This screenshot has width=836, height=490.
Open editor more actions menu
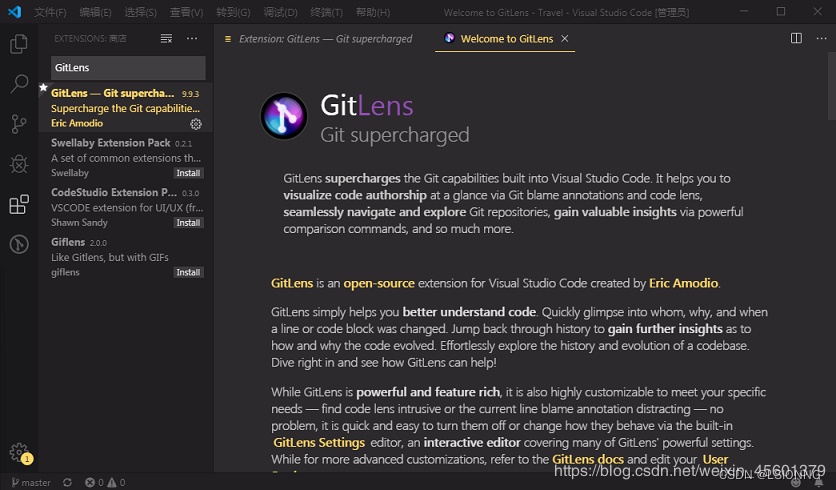tap(821, 38)
